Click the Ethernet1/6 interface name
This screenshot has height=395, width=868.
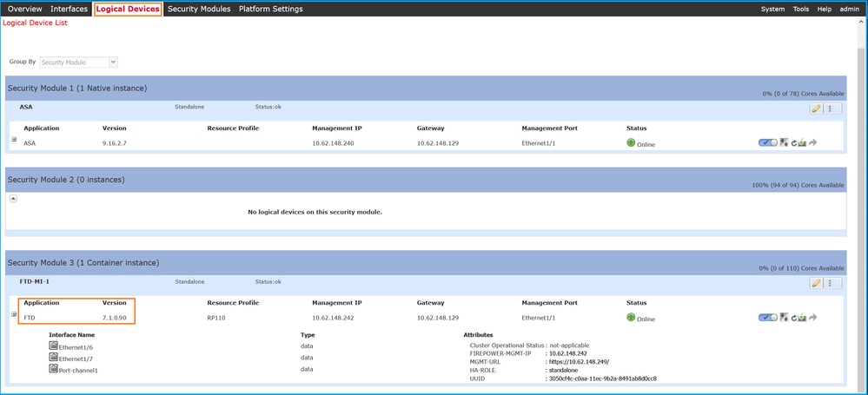tap(74, 347)
